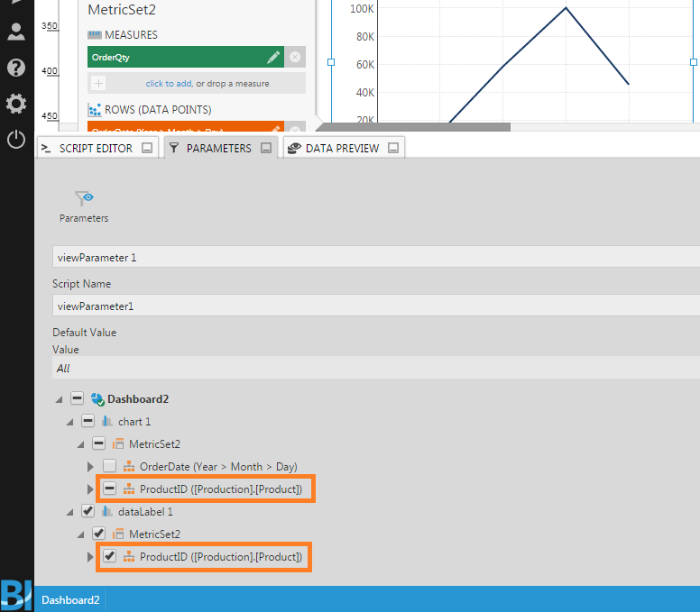700x612 pixels.
Task: Uncheck the dataLabel 1 checkbox
Action: coord(87,511)
